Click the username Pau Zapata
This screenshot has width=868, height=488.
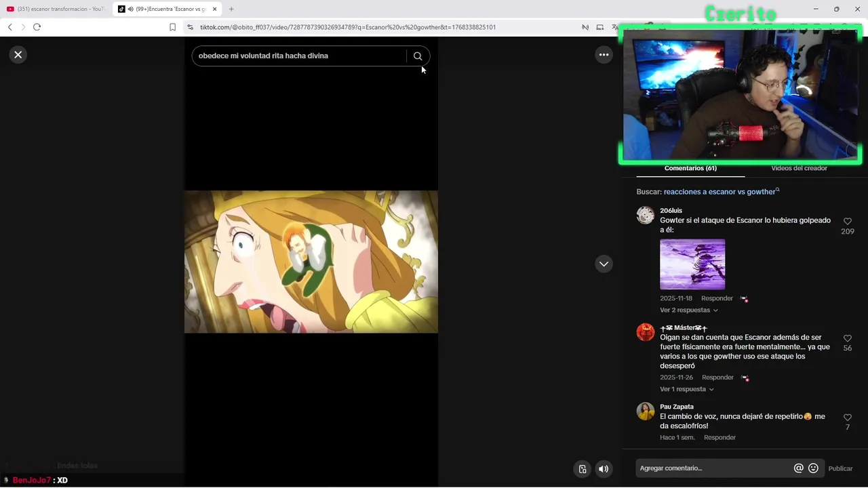(677, 407)
